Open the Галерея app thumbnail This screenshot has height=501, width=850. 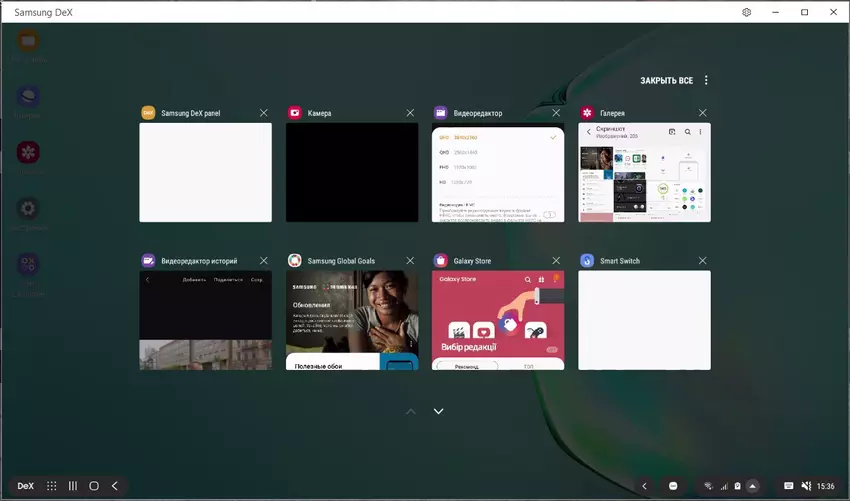pyautogui.click(x=644, y=173)
